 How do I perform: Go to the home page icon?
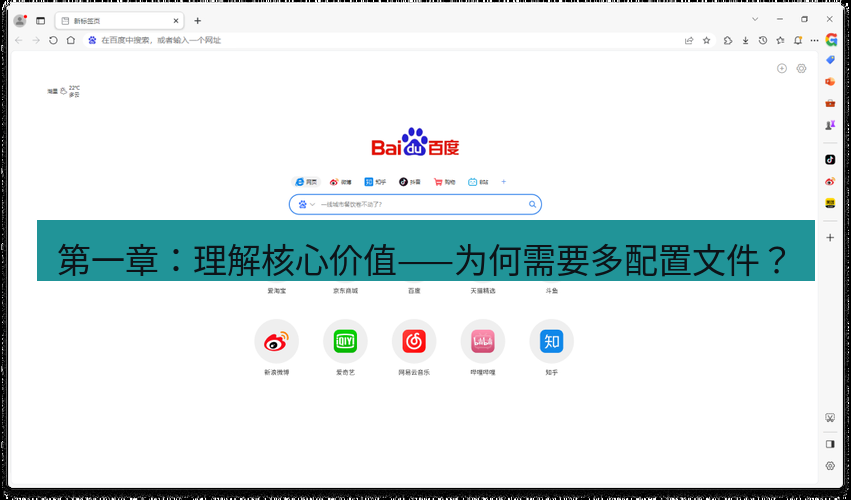tap(71, 40)
